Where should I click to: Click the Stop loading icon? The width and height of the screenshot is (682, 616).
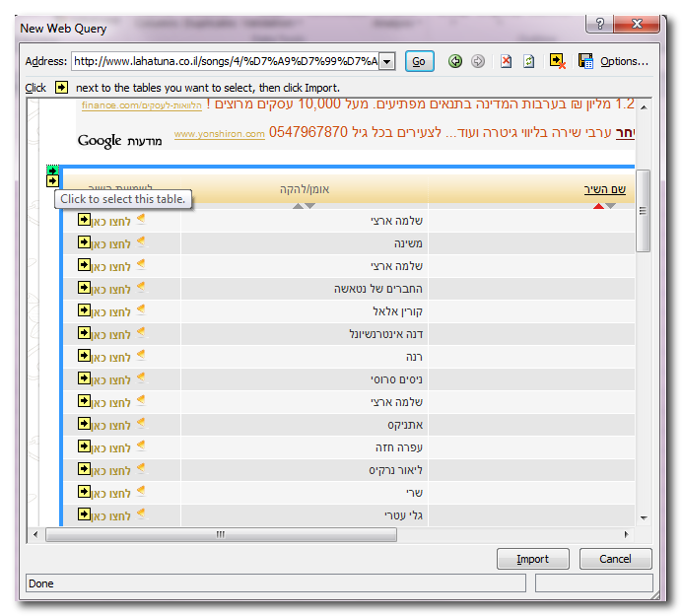point(506,61)
